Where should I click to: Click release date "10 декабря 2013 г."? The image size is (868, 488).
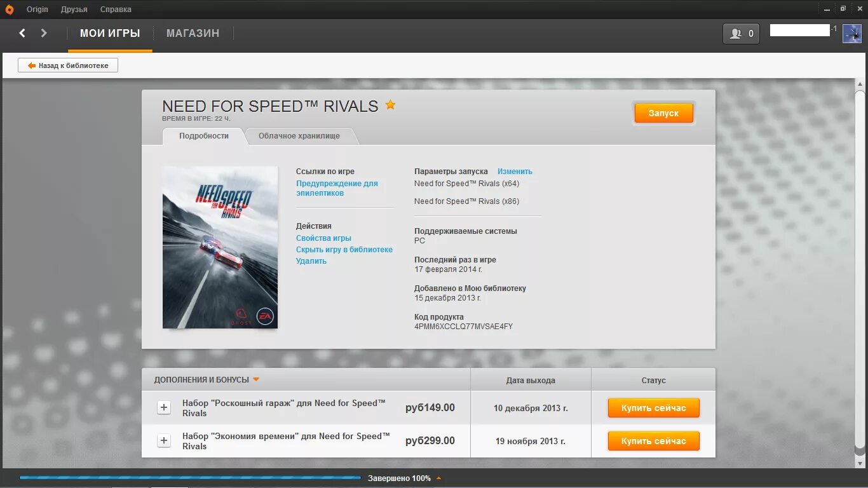pos(531,408)
